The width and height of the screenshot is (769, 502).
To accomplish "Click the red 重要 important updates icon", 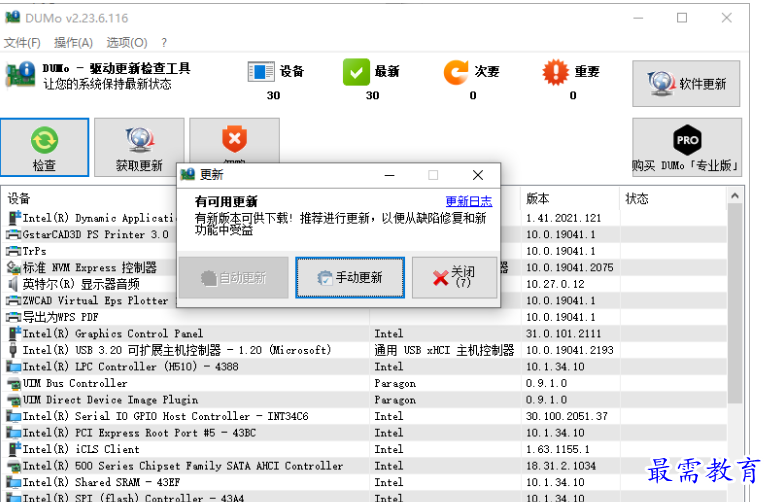I will click(x=555, y=72).
